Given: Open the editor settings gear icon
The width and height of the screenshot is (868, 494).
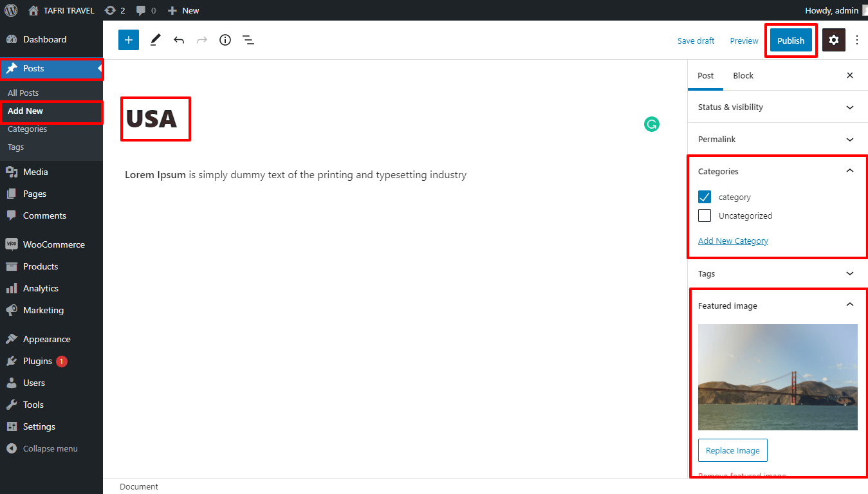Looking at the screenshot, I should pos(834,40).
